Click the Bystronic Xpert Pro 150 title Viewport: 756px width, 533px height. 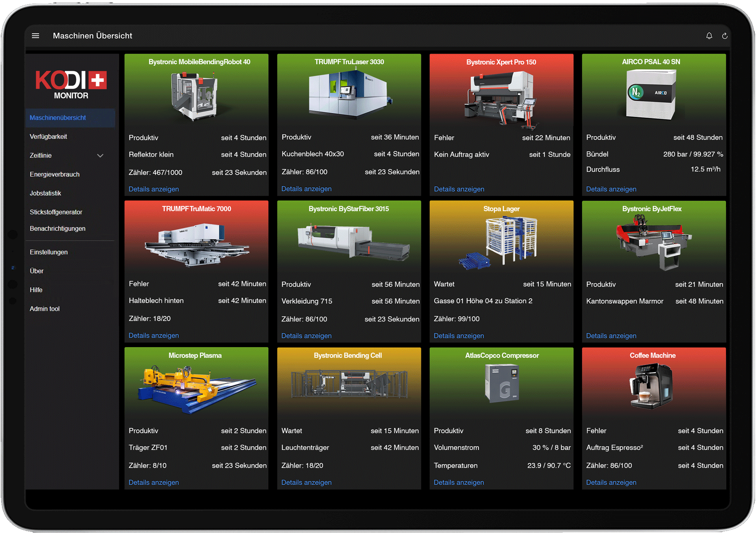(x=501, y=62)
